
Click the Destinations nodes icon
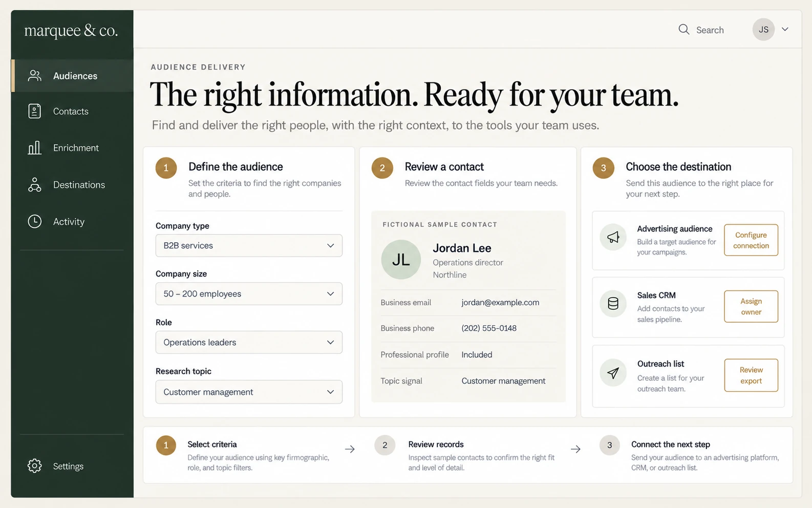tap(35, 185)
